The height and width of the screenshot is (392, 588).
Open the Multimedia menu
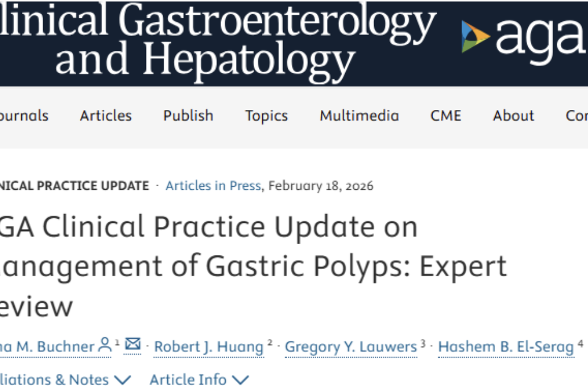tap(359, 115)
